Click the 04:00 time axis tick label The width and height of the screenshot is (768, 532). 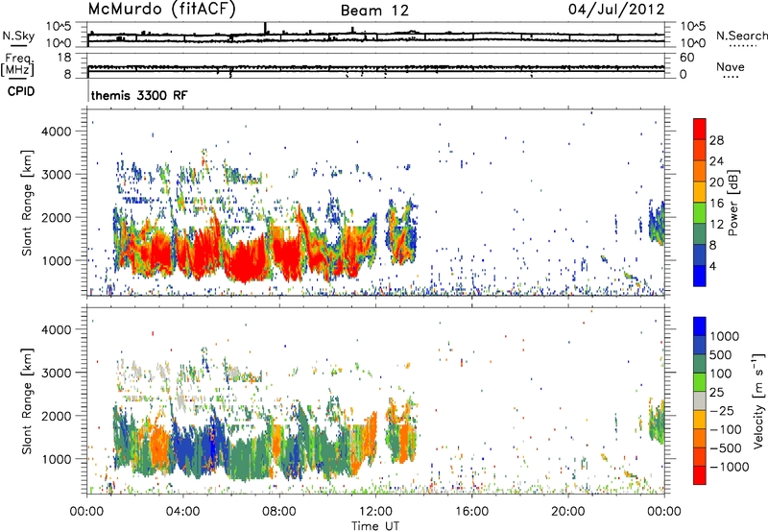(182, 512)
